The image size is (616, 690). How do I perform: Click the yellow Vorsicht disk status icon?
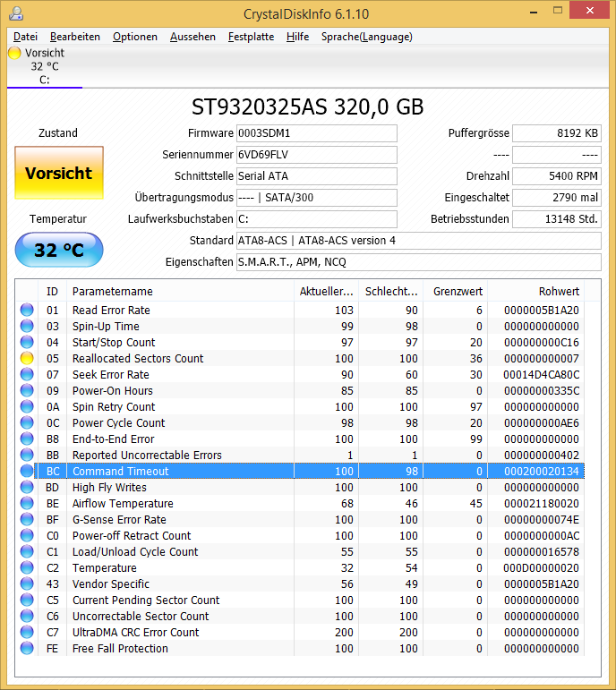[14, 53]
